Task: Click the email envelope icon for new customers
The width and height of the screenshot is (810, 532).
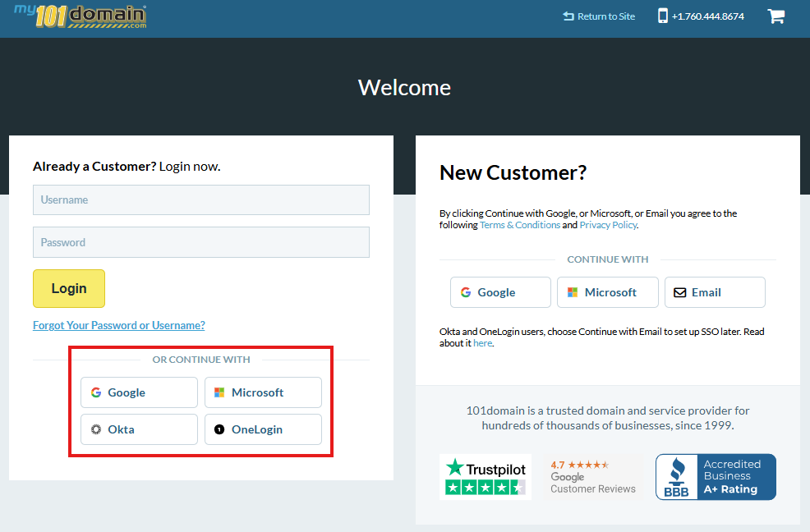Action: [x=679, y=292]
